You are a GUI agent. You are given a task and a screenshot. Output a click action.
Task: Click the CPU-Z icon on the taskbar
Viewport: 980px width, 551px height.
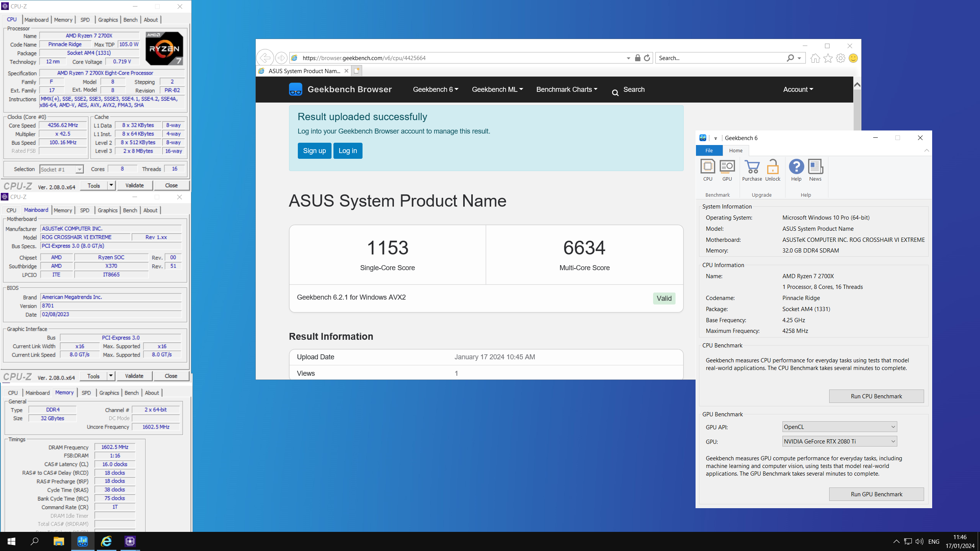tap(130, 541)
